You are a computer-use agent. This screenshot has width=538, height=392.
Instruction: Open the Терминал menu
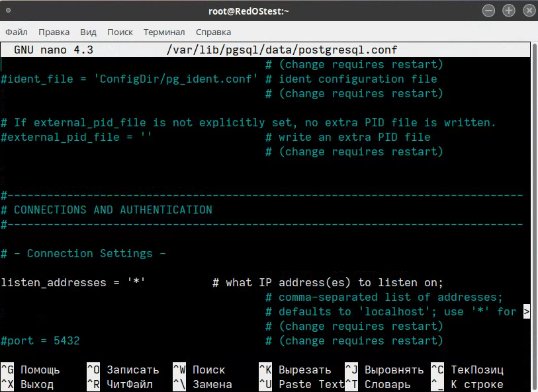tap(164, 32)
